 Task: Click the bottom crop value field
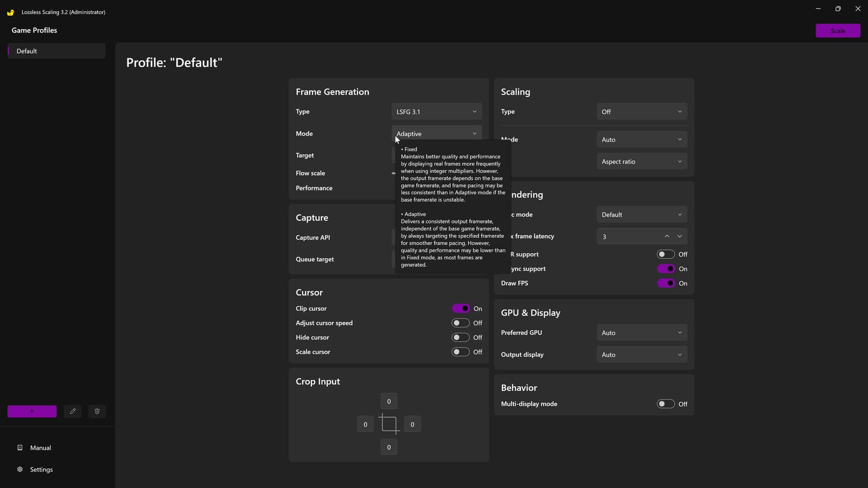389,447
